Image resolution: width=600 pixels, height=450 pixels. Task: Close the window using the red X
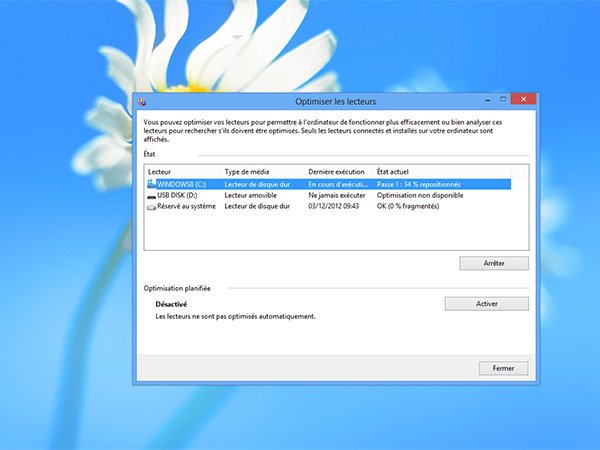(x=523, y=99)
